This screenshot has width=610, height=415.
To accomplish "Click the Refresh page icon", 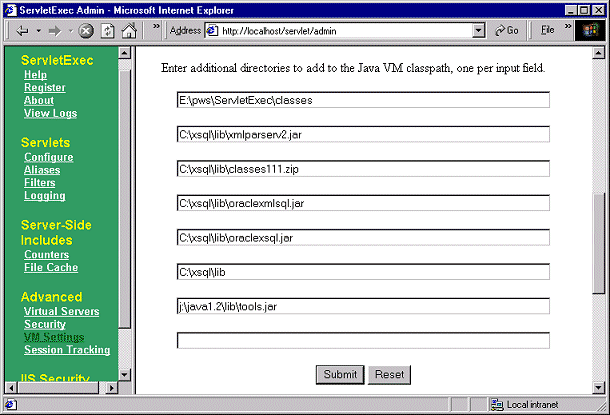I will [107, 30].
